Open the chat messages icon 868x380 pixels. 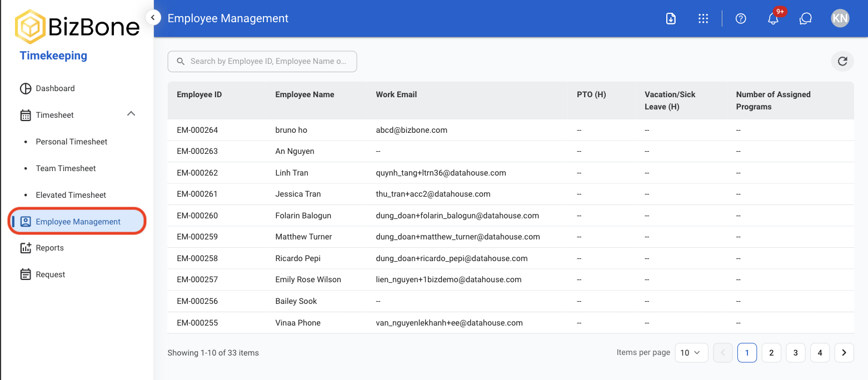coord(806,18)
